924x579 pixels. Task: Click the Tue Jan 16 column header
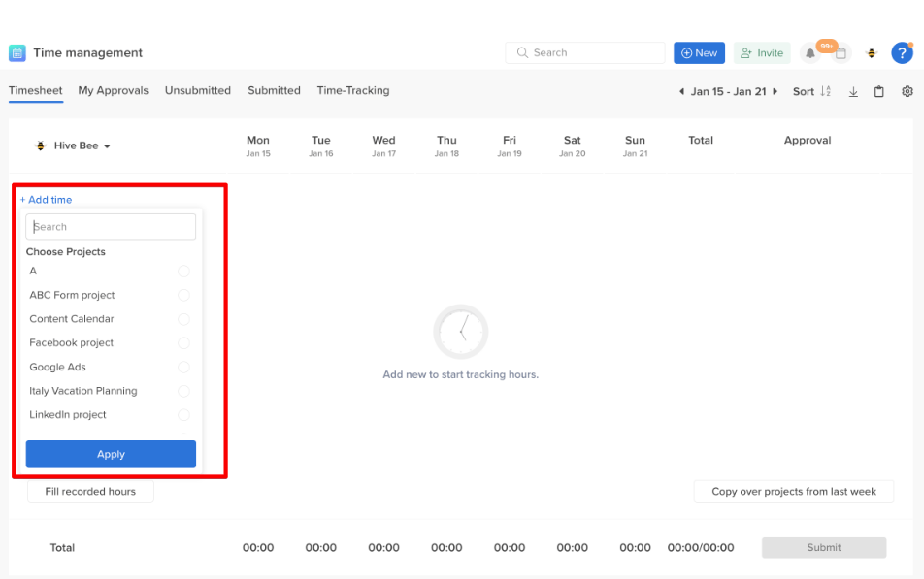point(321,145)
